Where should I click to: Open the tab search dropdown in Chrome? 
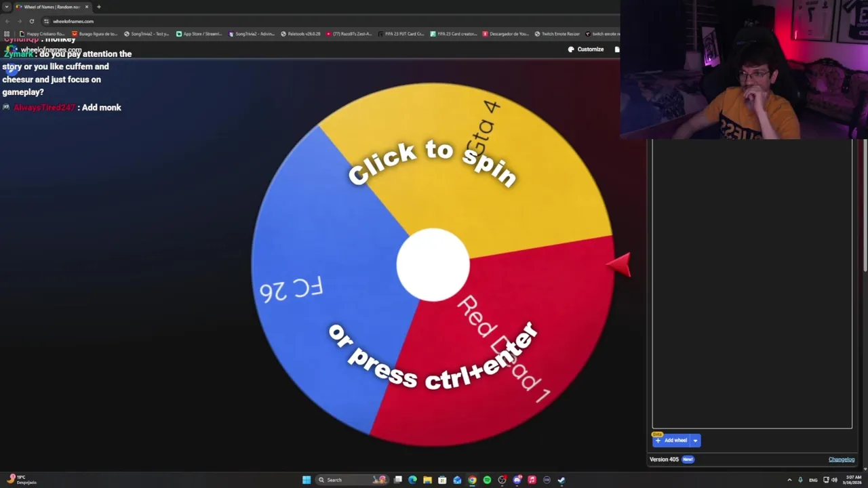tap(7, 7)
